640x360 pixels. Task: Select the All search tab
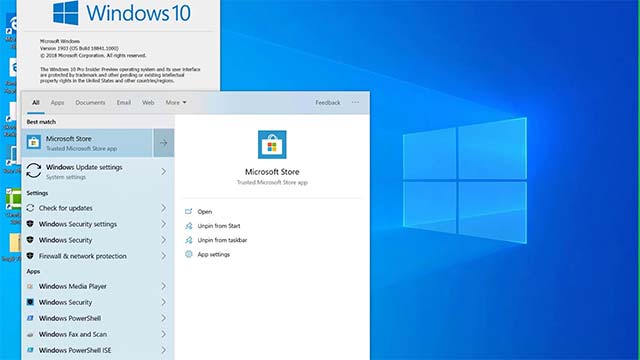pyautogui.click(x=36, y=102)
